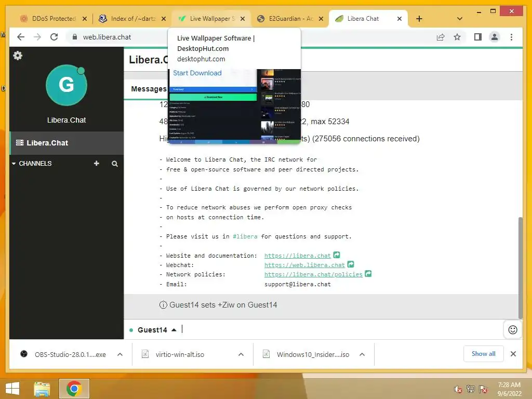Image resolution: width=532 pixels, height=399 pixels.
Task: Click the muted volume tray icon
Action: pos(458,389)
